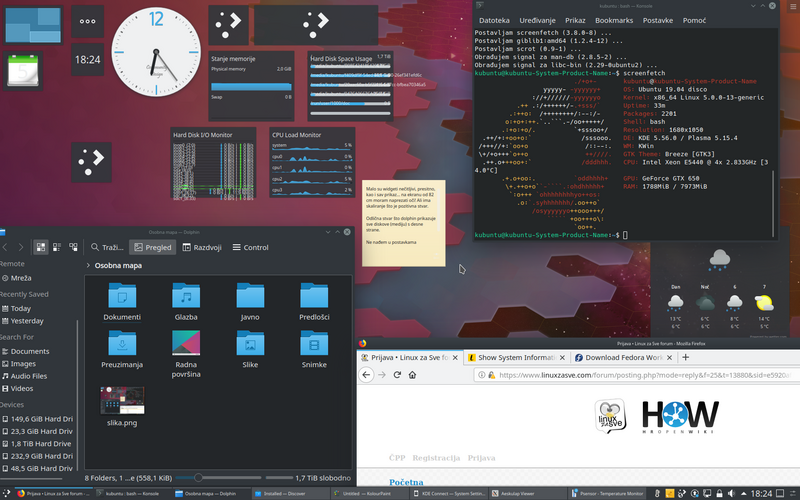The image size is (800, 500).
Task: Open the Control menu in Dolphin
Action: coord(250,247)
